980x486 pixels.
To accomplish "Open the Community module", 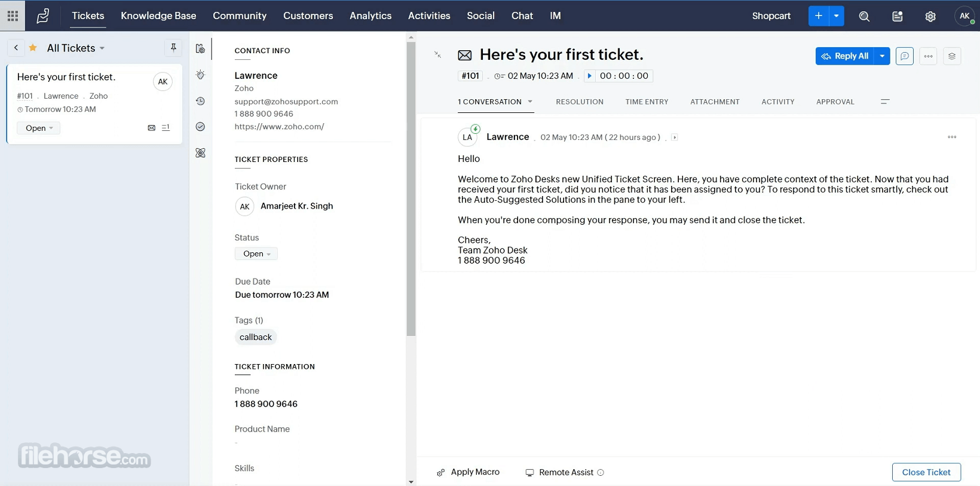I will [240, 16].
